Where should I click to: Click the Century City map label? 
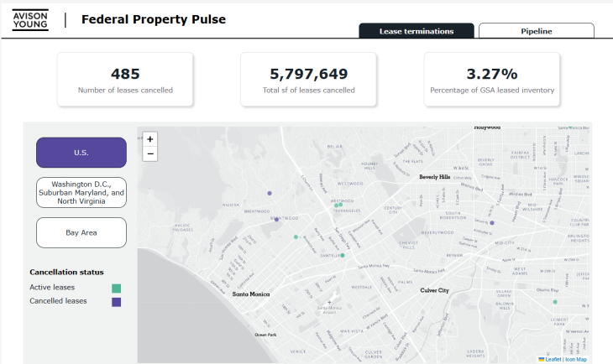pos(393,210)
